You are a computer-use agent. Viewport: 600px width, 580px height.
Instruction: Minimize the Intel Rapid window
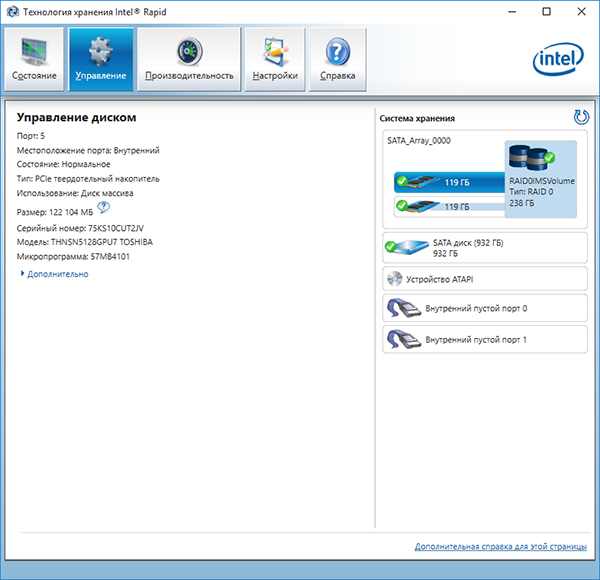click(512, 12)
